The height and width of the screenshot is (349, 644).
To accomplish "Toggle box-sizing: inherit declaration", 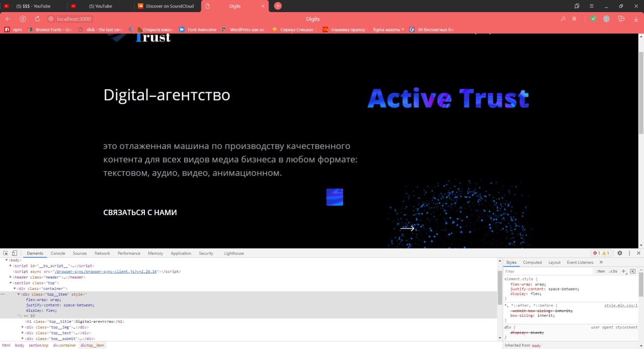I will [532, 316].
